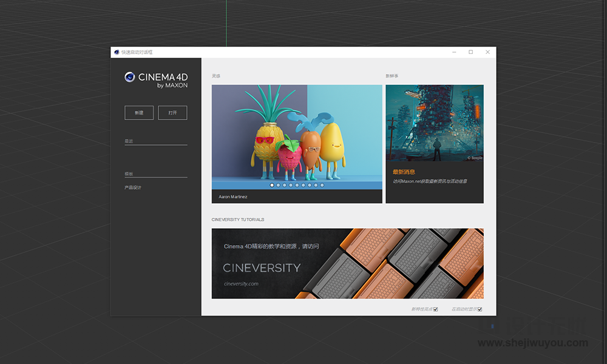Screen dimensions: 607x364
Task: Select the second carousel dot
Action: click(279, 185)
